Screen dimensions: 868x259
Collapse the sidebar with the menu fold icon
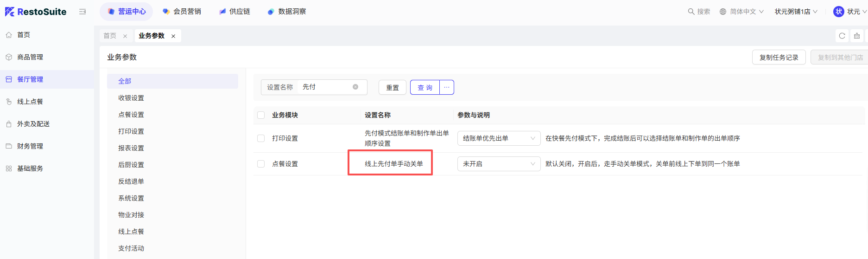coord(82,12)
